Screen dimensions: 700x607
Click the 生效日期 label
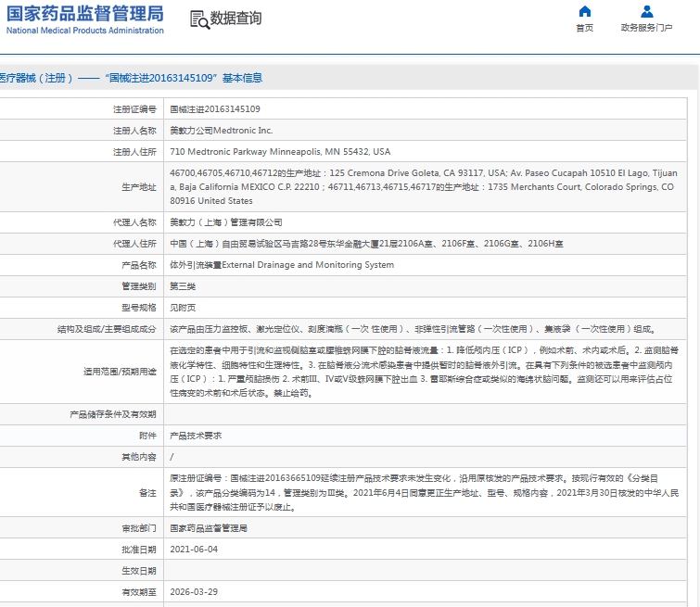[x=139, y=571]
